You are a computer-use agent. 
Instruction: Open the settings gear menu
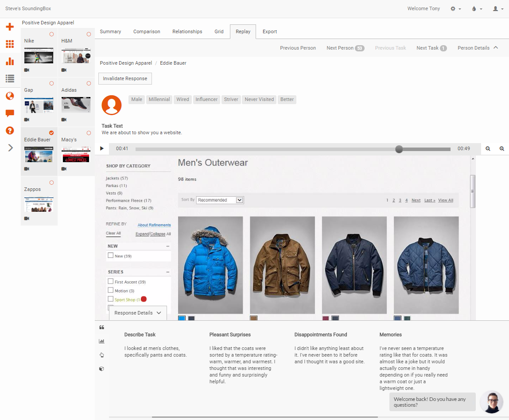[456, 9]
